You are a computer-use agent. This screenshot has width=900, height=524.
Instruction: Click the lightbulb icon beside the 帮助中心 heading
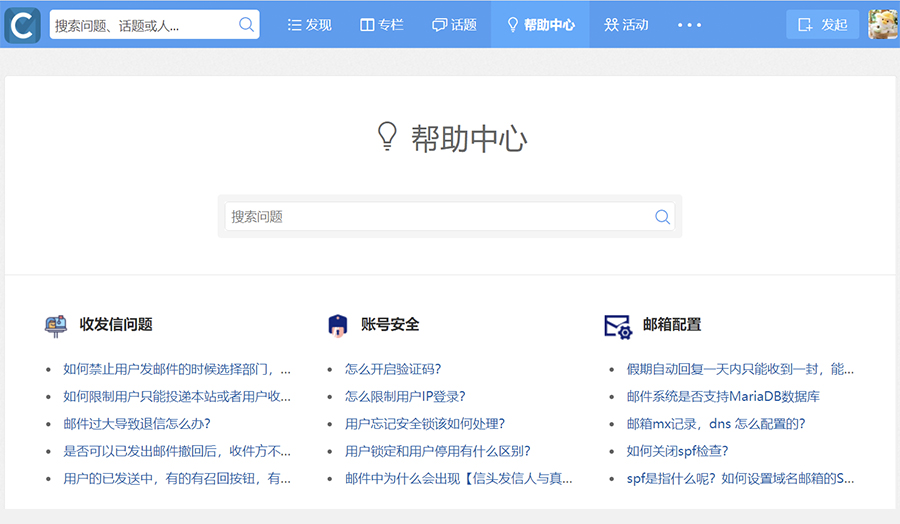point(387,137)
